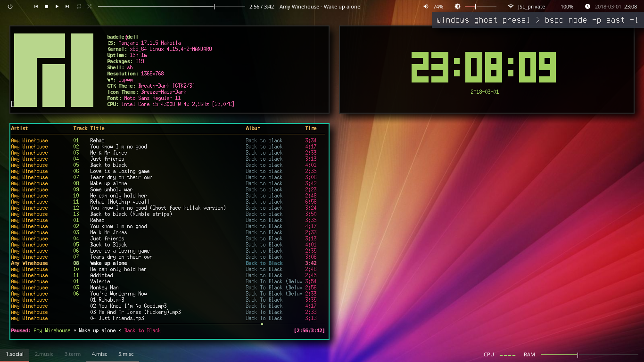The image size is (644, 362).
Task: Click the 2:56 / 3:42 elapsed time text
Action: 262,7
